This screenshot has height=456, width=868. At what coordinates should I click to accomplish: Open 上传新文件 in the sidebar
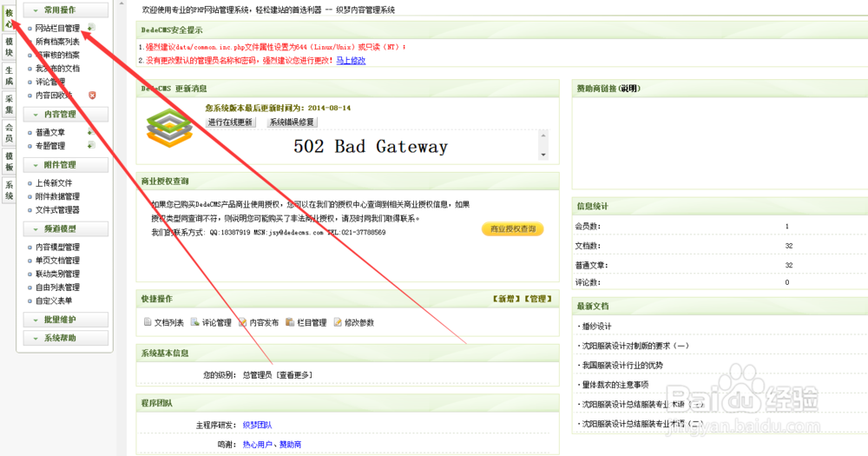pos(54,183)
